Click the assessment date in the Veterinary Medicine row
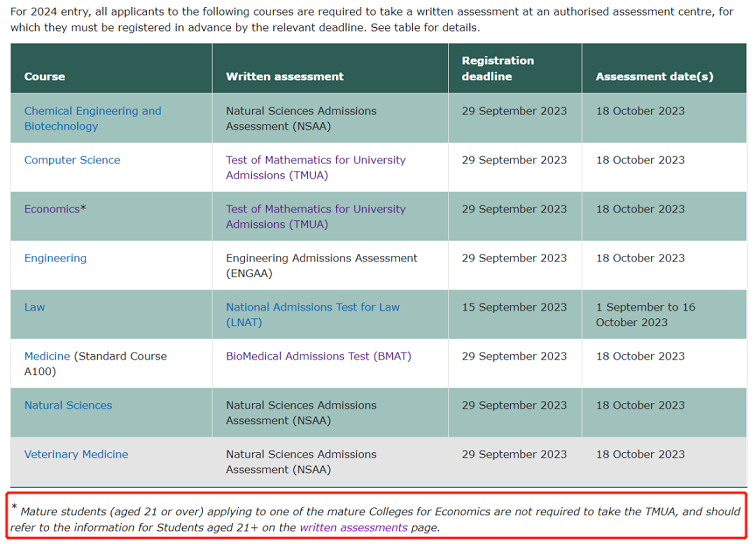Screen dimensions: 756x544 640,454
